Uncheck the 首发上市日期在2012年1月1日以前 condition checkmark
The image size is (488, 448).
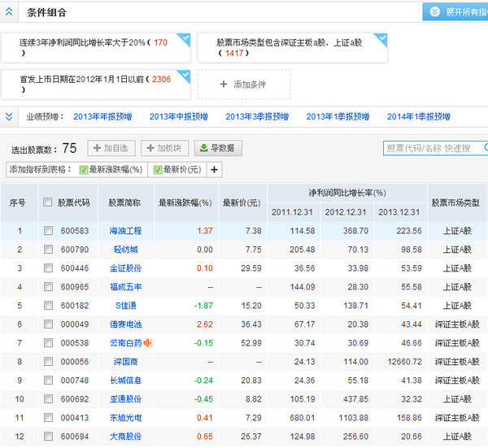(184, 76)
